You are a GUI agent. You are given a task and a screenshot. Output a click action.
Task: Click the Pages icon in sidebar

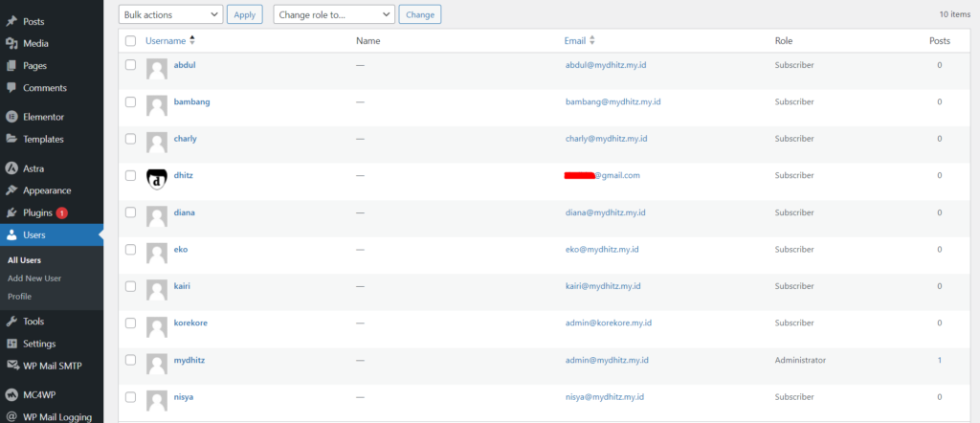[x=11, y=66]
